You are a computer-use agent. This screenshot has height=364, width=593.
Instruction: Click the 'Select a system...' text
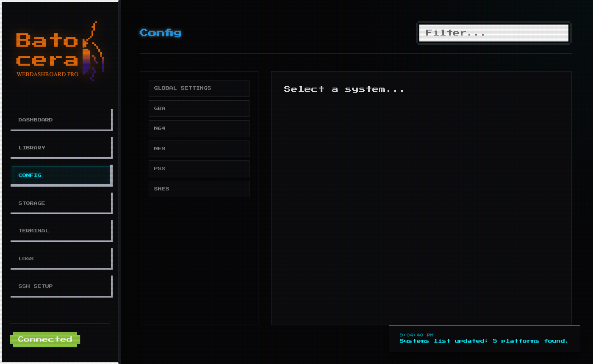(x=344, y=89)
